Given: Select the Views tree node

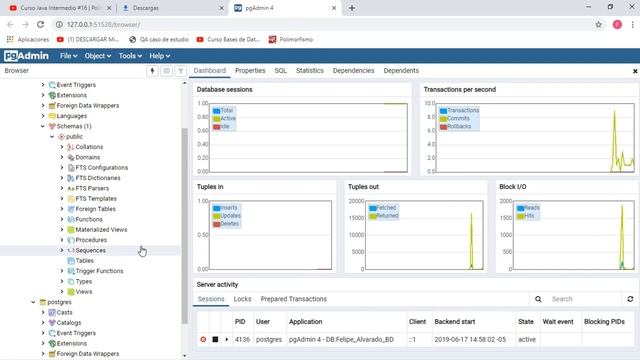Looking at the screenshot, I should pyautogui.click(x=84, y=292).
